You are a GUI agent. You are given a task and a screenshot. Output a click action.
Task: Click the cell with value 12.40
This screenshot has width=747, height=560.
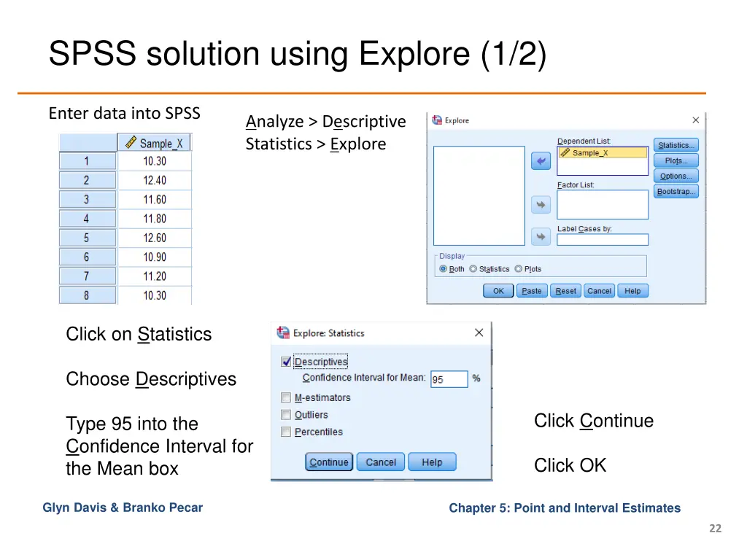[155, 180]
